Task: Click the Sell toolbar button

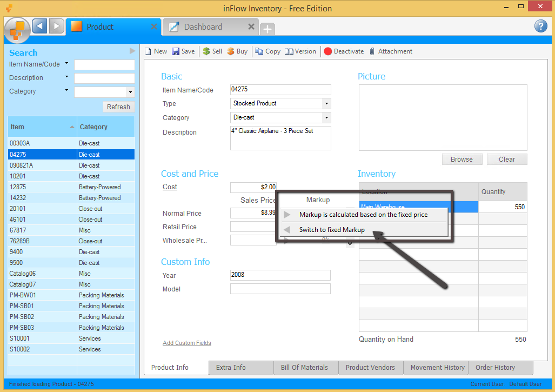Action: pos(212,51)
